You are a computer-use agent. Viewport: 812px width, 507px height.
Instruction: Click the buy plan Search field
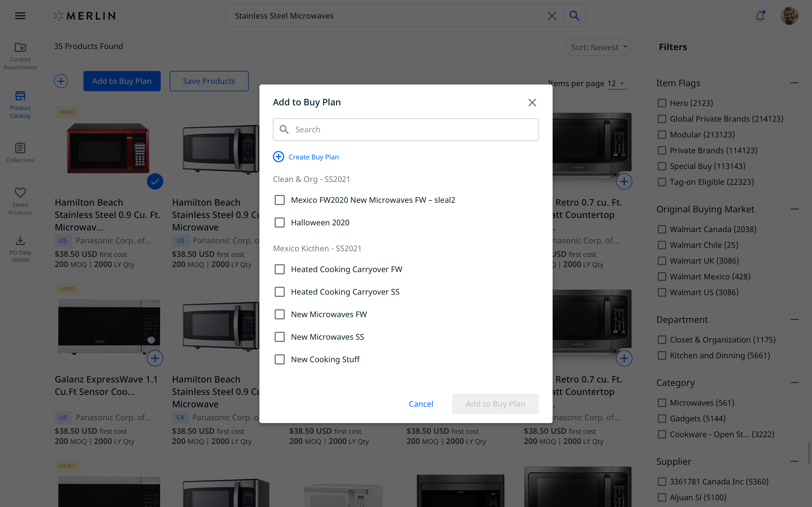pyautogui.click(x=406, y=130)
